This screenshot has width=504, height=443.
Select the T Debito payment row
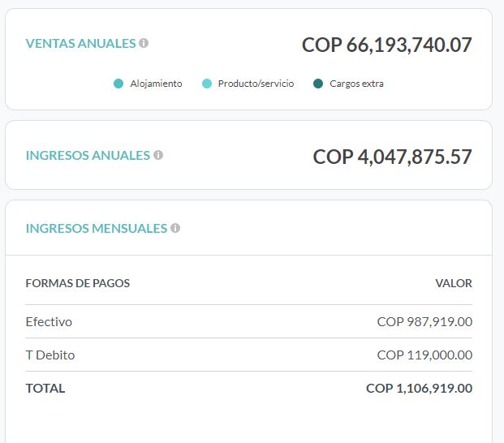click(249, 355)
